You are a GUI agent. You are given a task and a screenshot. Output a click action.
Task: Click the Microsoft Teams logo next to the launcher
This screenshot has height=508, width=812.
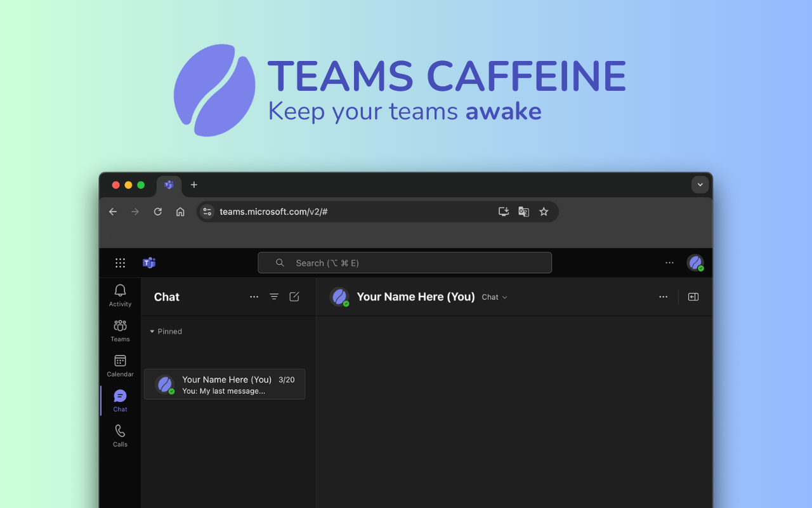(x=148, y=262)
